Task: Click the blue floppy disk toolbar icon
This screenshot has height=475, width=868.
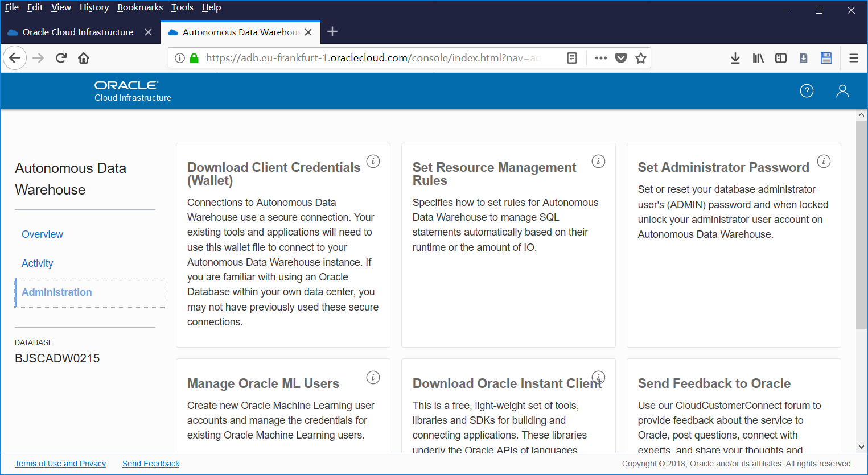Action: click(826, 58)
